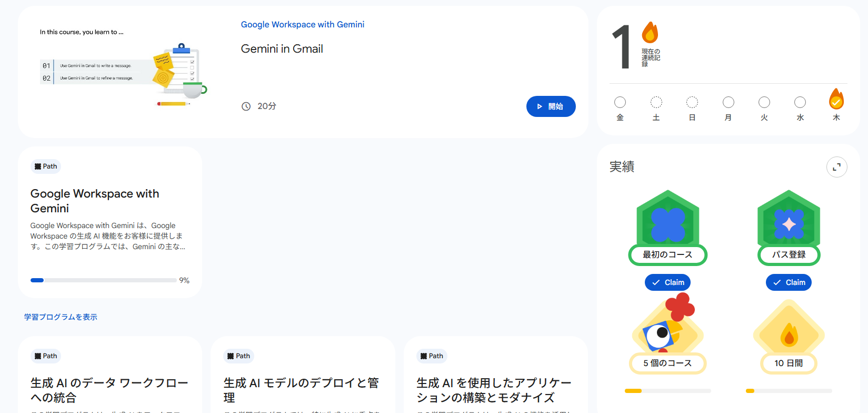Screen dimensions: 868x413
Task: Click the current streak flame icon
Action: (x=650, y=33)
